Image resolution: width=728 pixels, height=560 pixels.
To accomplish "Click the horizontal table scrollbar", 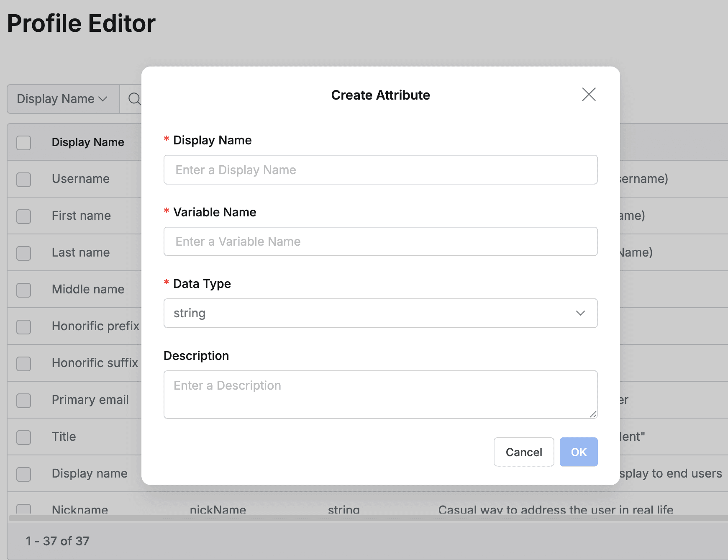I will point(368,518).
